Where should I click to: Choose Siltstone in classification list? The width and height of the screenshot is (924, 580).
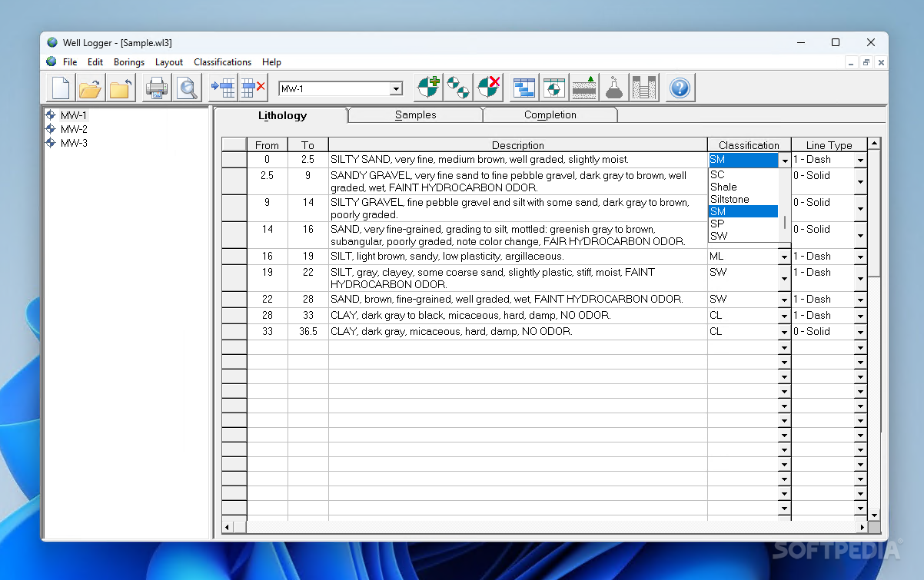pyautogui.click(x=743, y=199)
